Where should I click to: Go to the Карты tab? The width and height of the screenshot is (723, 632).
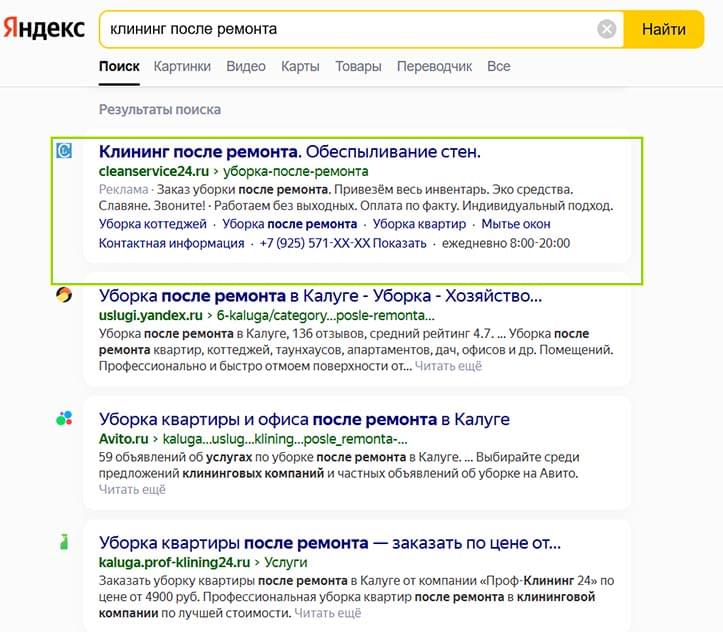pos(300,66)
